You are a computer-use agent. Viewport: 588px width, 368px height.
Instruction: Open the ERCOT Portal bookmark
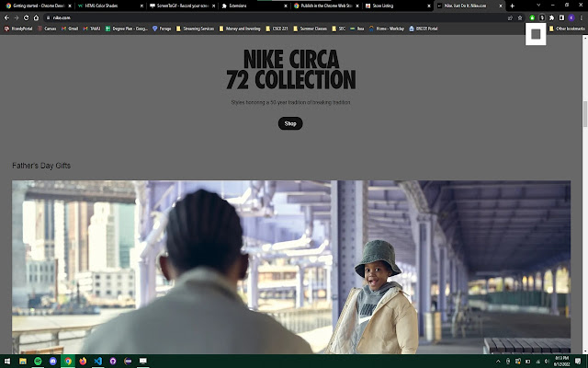tap(424, 29)
